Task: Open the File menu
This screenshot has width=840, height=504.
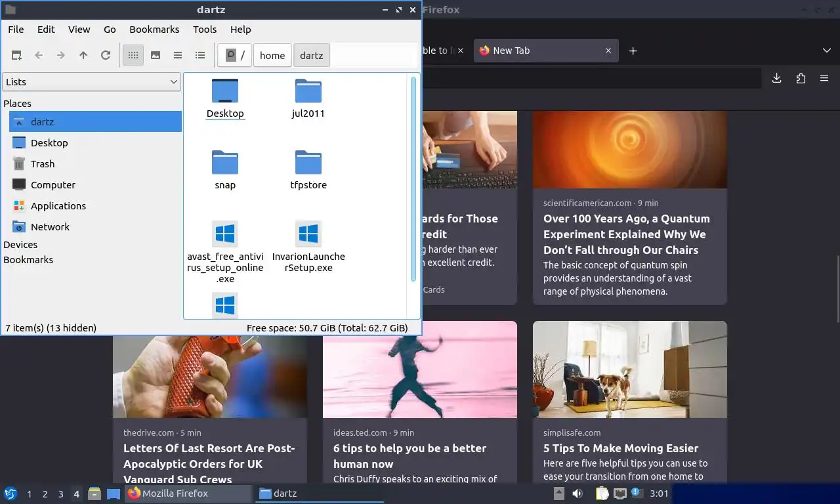Action: tap(16, 30)
